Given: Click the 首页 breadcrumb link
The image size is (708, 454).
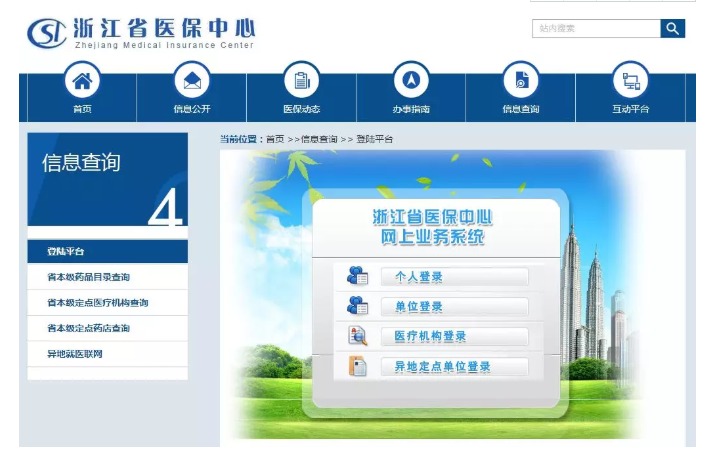Looking at the screenshot, I should point(275,139).
